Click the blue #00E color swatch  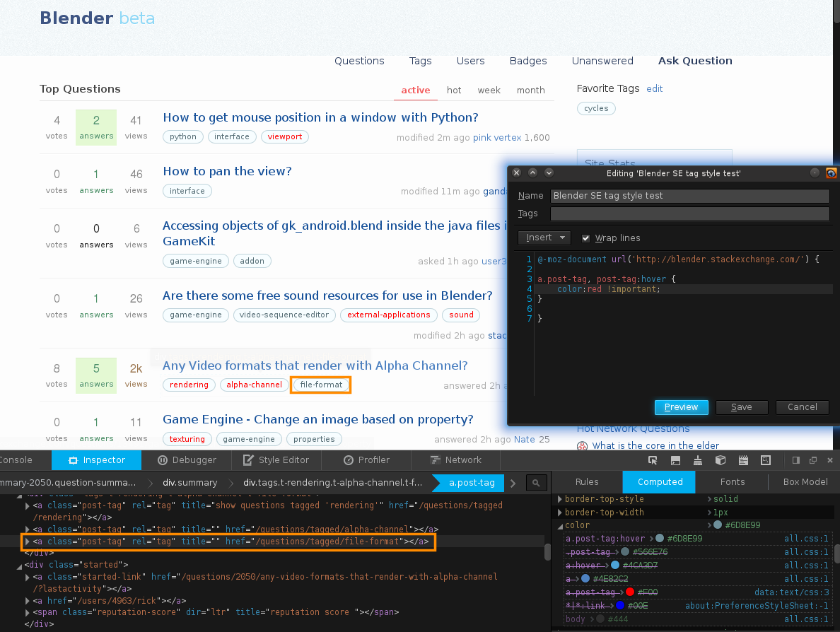[620, 605]
